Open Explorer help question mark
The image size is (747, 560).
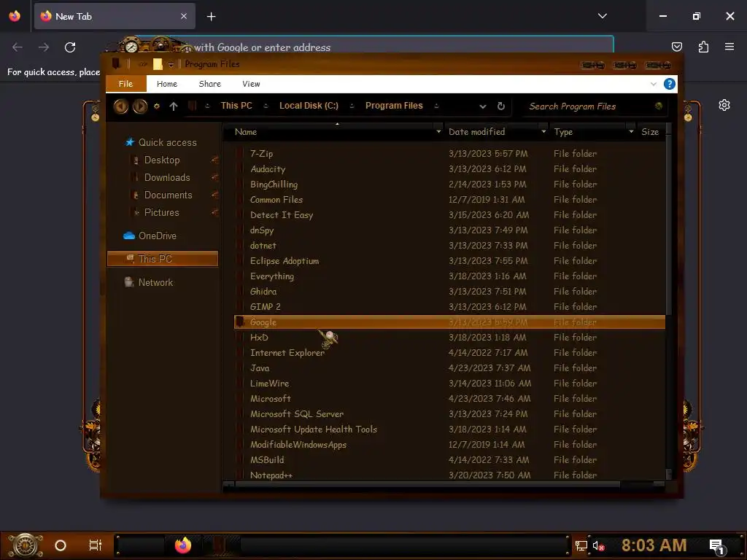click(x=670, y=84)
